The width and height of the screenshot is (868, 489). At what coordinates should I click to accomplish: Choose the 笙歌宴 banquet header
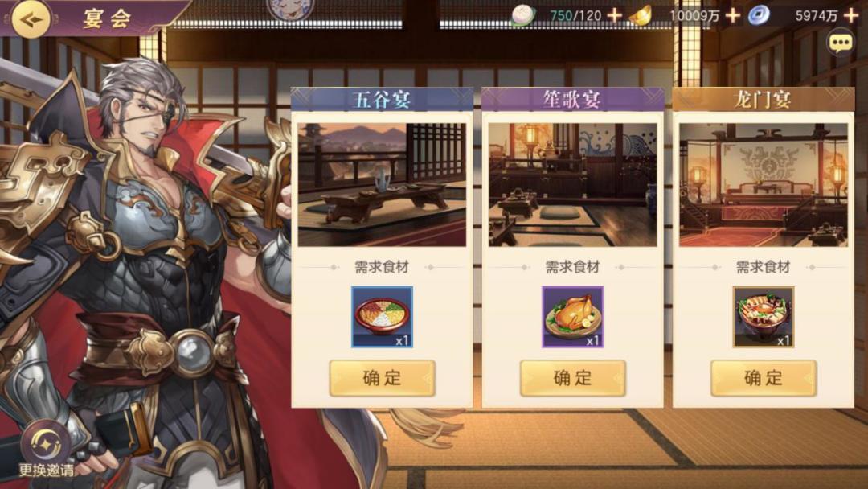(x=572, y=100)
